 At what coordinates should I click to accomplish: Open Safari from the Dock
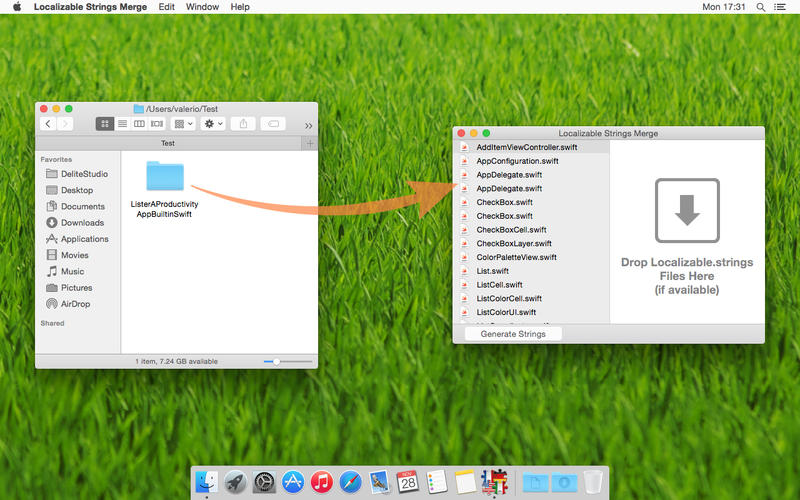(350, 481)
